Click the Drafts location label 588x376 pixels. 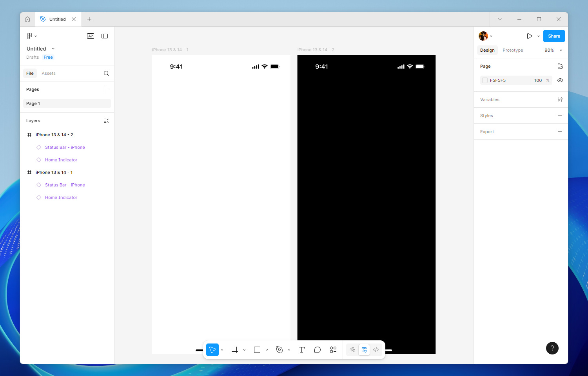click(x=33, y=57)
